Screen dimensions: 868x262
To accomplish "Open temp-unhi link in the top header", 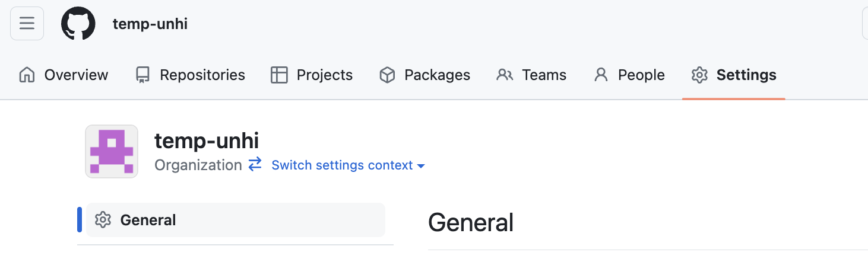I will point(150,24).
